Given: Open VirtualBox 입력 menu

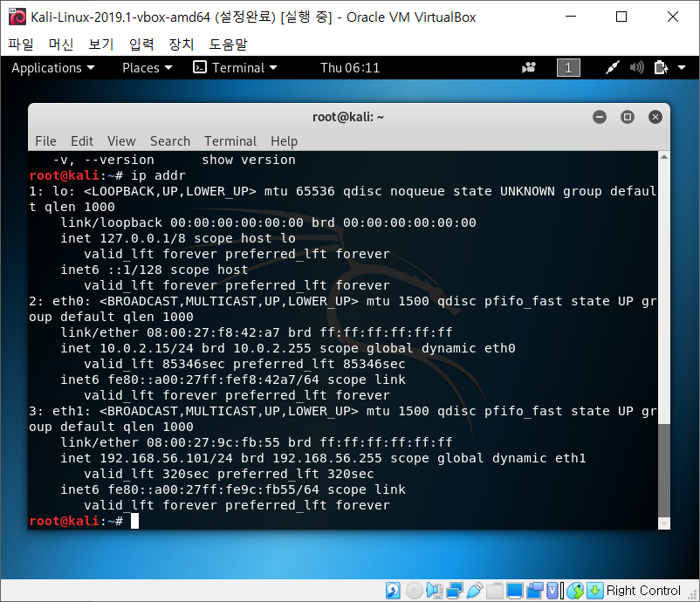Looking at the screenshot, I should (141, 44).
